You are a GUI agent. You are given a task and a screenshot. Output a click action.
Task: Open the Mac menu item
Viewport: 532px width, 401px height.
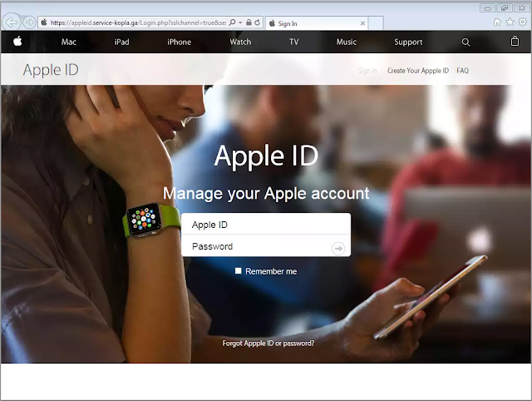click(x=69, y=42)
